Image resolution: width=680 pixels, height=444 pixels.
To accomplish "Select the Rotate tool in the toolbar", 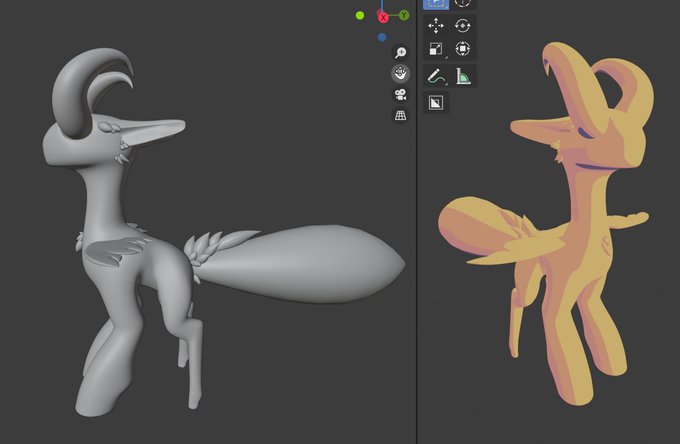I will 463,26.
